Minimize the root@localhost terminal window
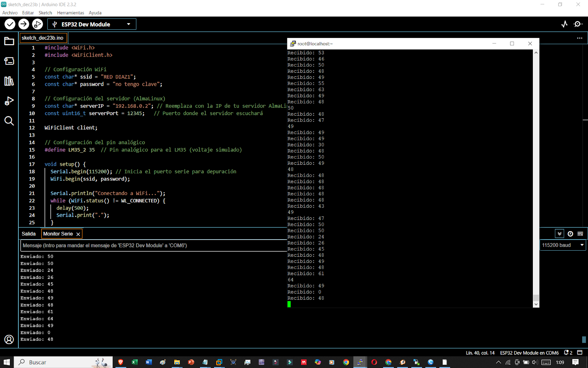Viewport: 588px width, 368px height. [x=494, y=43]
